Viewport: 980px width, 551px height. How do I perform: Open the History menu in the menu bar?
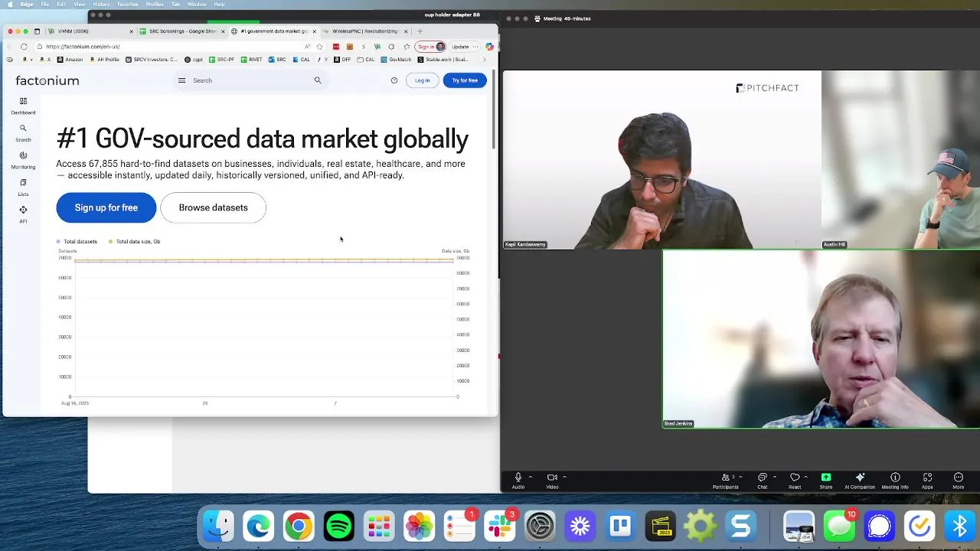click(101, 5)
